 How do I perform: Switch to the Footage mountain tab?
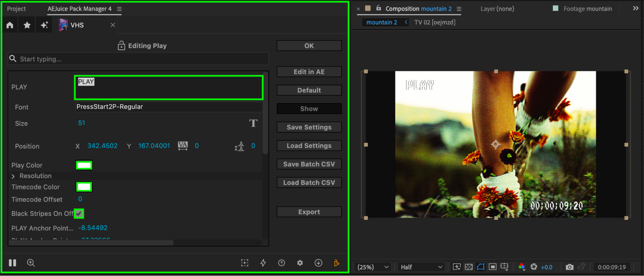coord(588,9)
